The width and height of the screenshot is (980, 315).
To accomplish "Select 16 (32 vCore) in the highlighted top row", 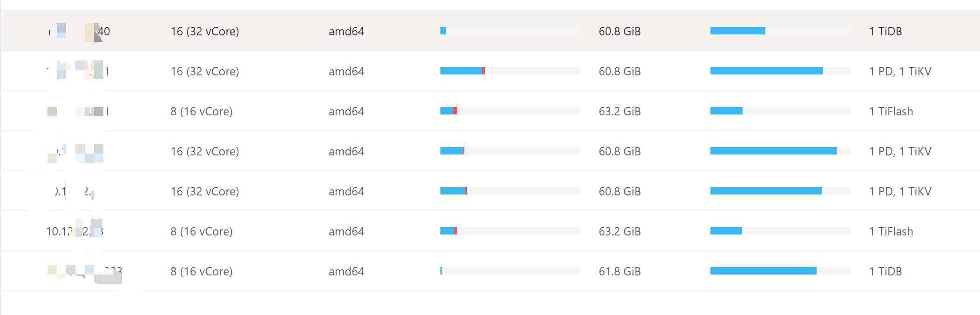I will coord(205,31).
